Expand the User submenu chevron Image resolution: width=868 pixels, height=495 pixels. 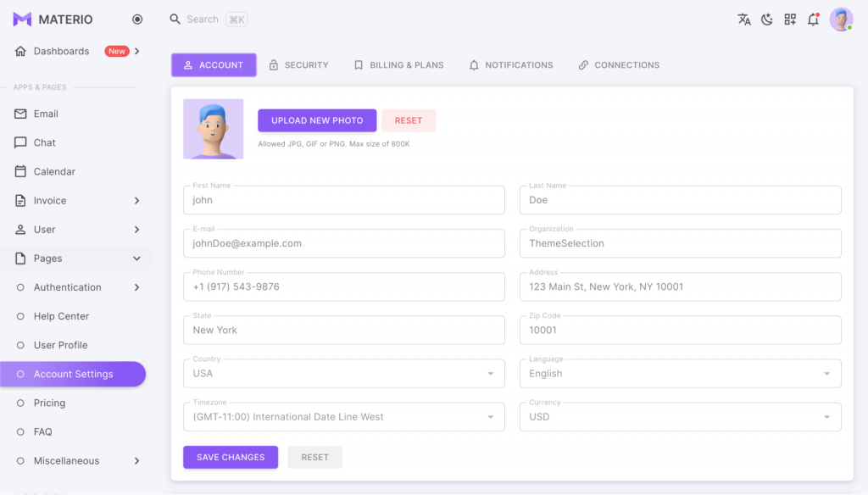tap(136, 229)
